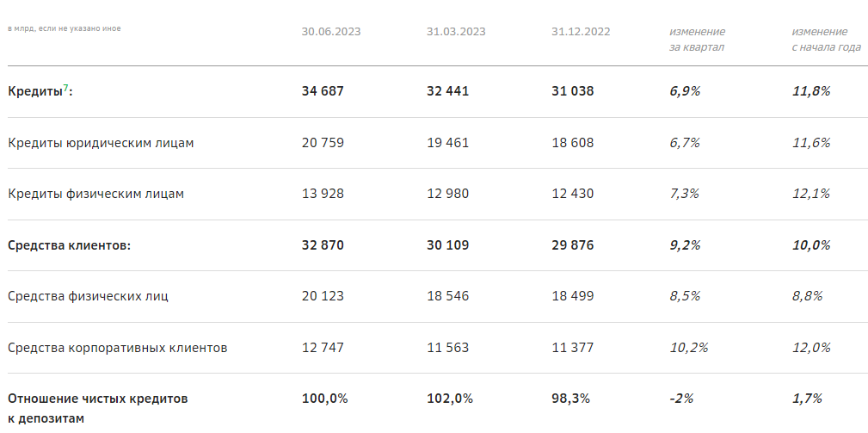The width and height of the screenshot is (868, 433).
Task: Select the Кредиты физическим лицам row label
Action: click(x=95, y=194)
